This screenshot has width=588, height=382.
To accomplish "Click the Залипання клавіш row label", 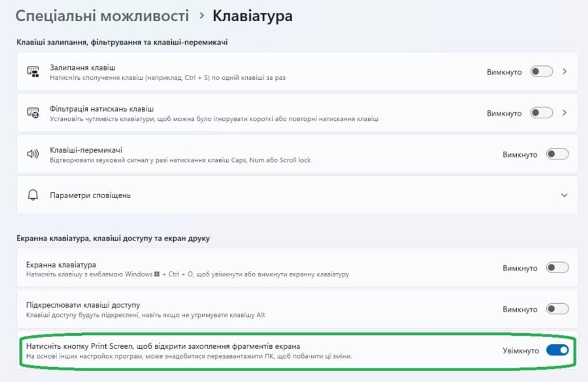I will click(x=83, y=67).
